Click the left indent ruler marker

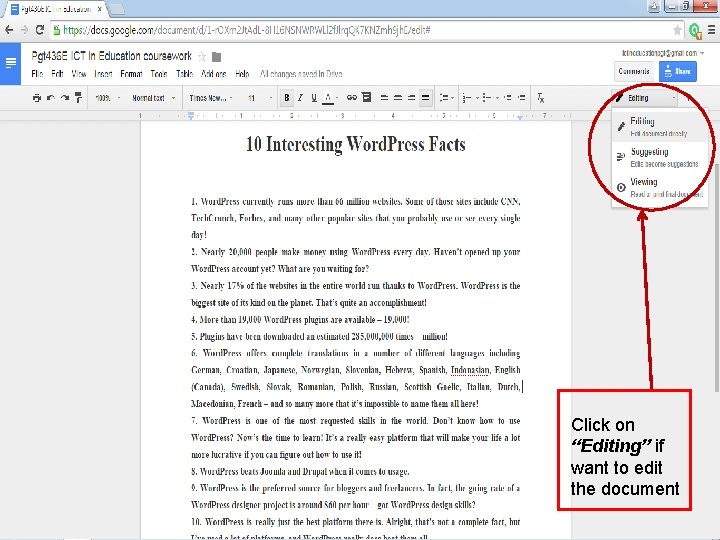coord(191,117)
